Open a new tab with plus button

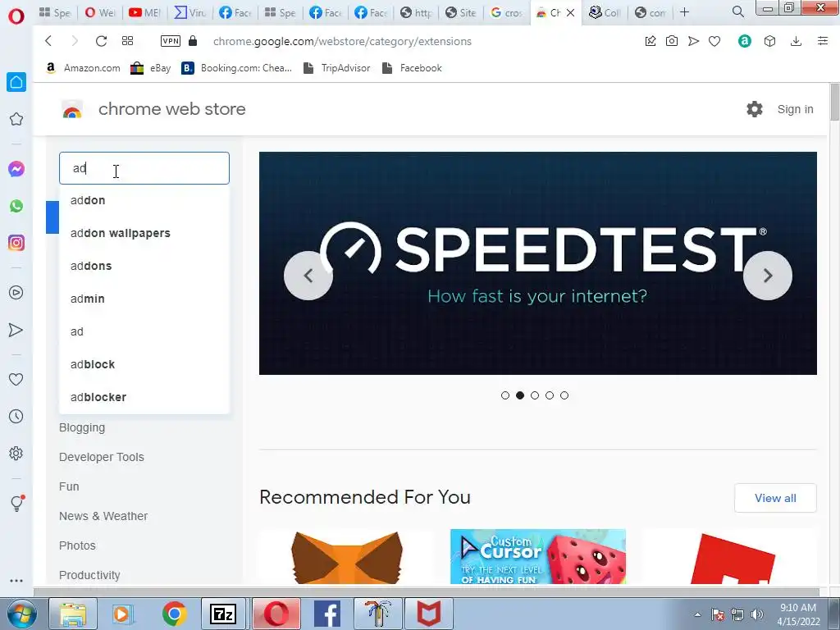click(x=685, y=11)
